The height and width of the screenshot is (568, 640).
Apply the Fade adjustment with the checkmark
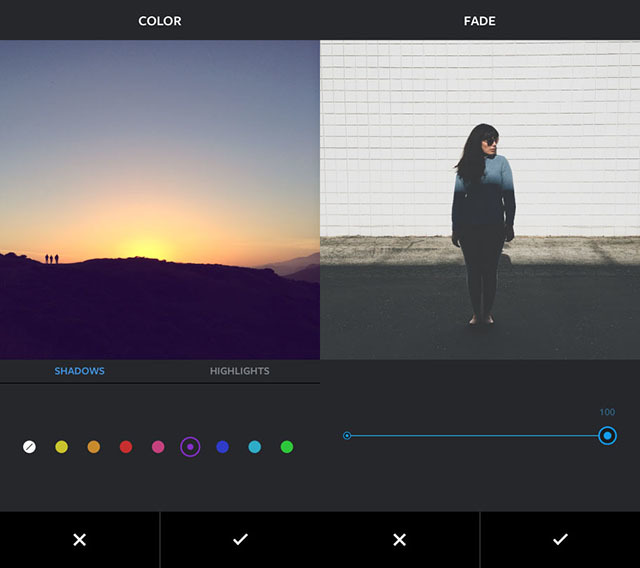pyautogui.click(x=560, y=540)
